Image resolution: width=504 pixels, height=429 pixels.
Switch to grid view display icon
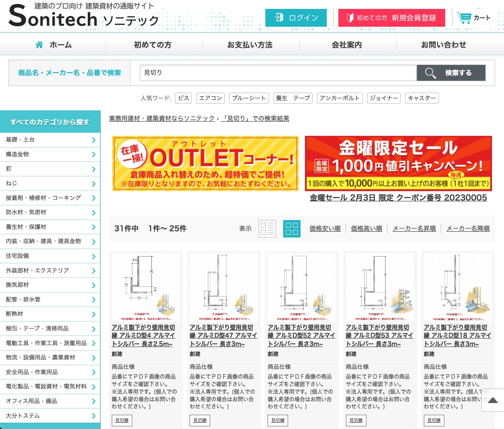[292, 229]
